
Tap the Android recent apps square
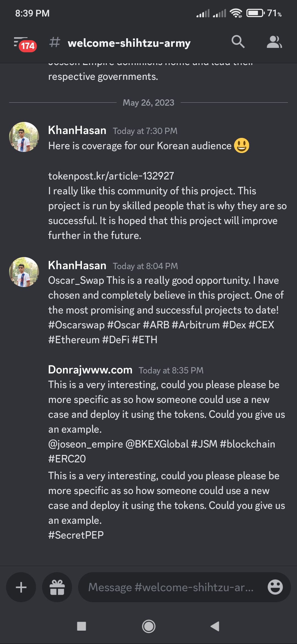coord(82,626)
